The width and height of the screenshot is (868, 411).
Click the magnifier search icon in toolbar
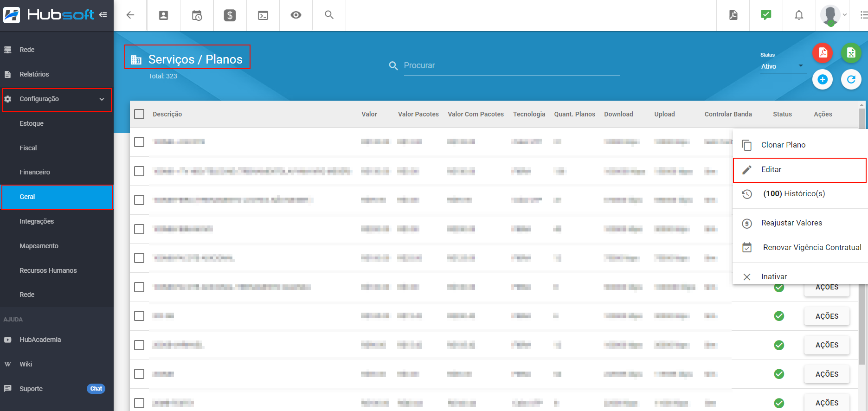coord(329,15)
